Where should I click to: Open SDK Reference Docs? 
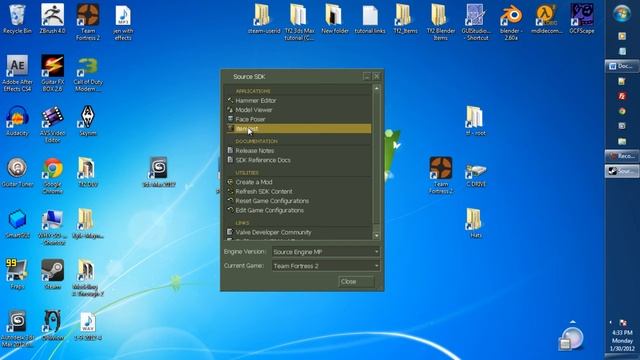(299, 160)
